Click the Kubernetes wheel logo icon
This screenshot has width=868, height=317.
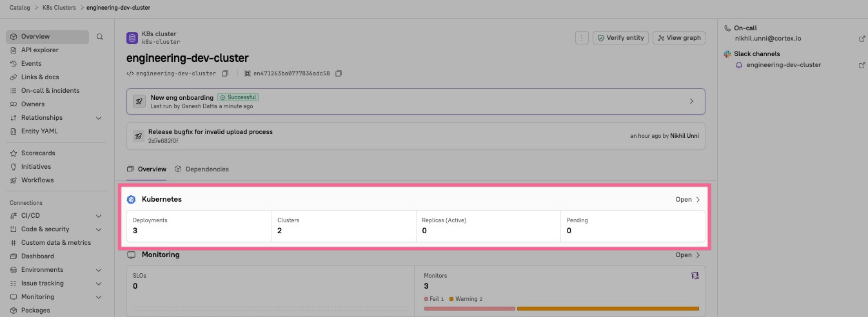(132, 200)
